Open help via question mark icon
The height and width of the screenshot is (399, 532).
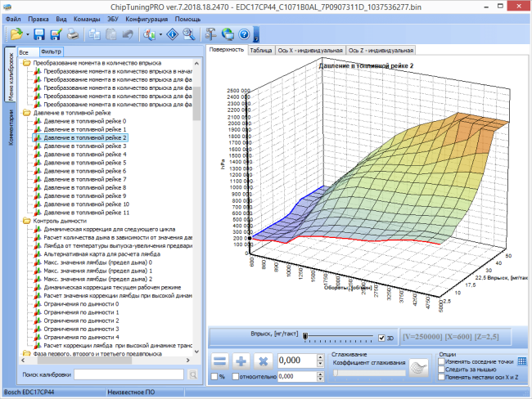click(x=244, y=34)
